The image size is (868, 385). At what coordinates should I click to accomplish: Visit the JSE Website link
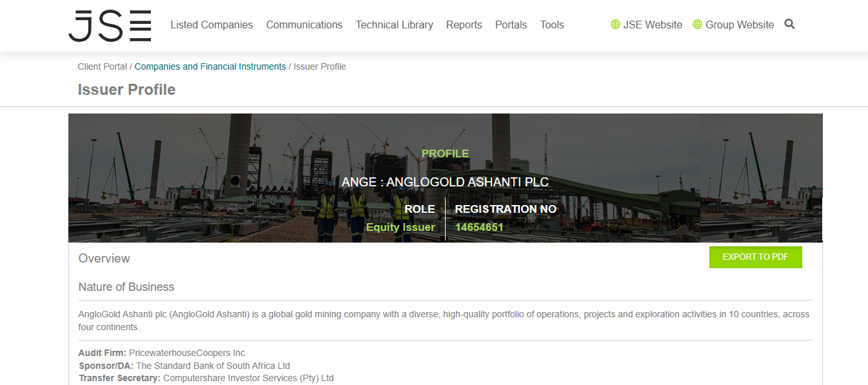[x=653, y=25]
